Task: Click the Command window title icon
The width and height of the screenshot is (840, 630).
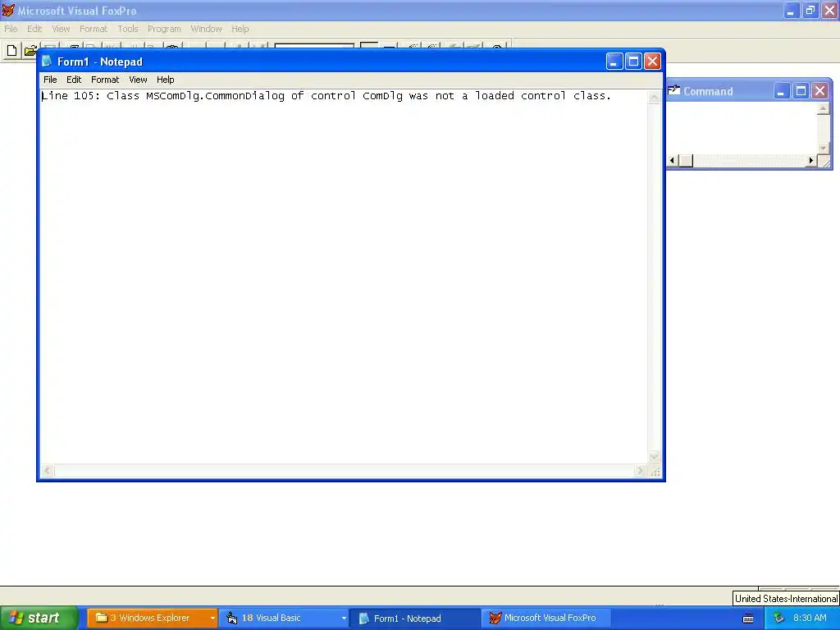Action: tap(674, 90)
